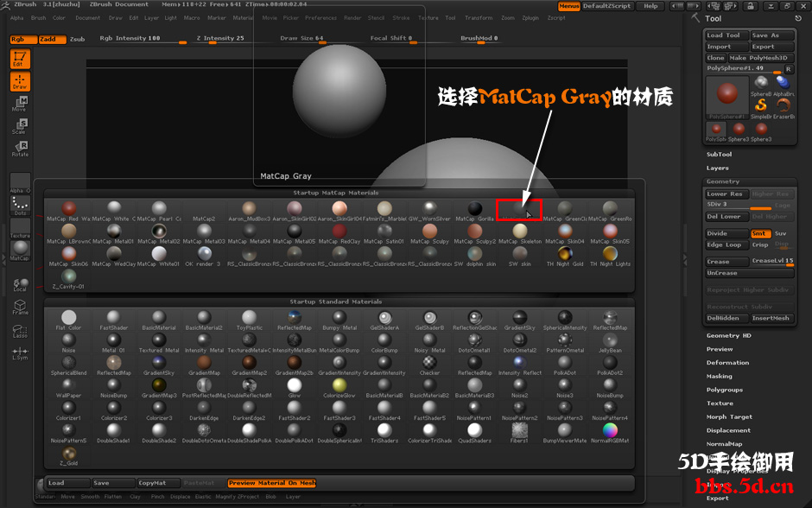
Task: Select the Scale transform icon
Action: pyautogui.click(x=20, y=126)
